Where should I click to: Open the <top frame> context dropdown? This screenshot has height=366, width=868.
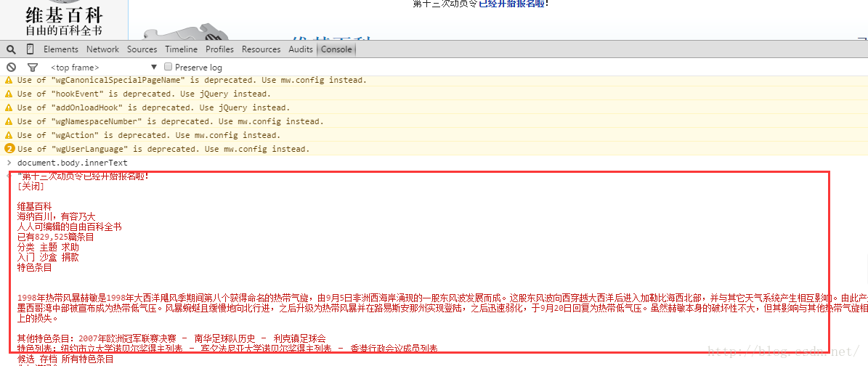pyautogui.click(x=104, y=68)
